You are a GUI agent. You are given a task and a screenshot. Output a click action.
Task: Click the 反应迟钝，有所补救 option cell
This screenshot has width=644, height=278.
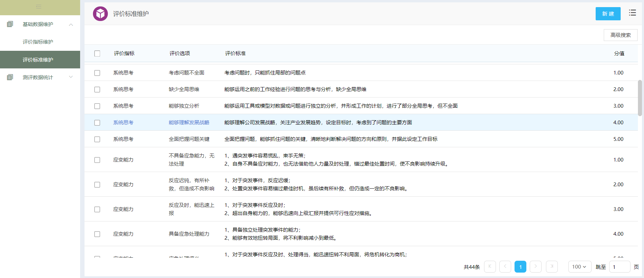coord(192,185)
